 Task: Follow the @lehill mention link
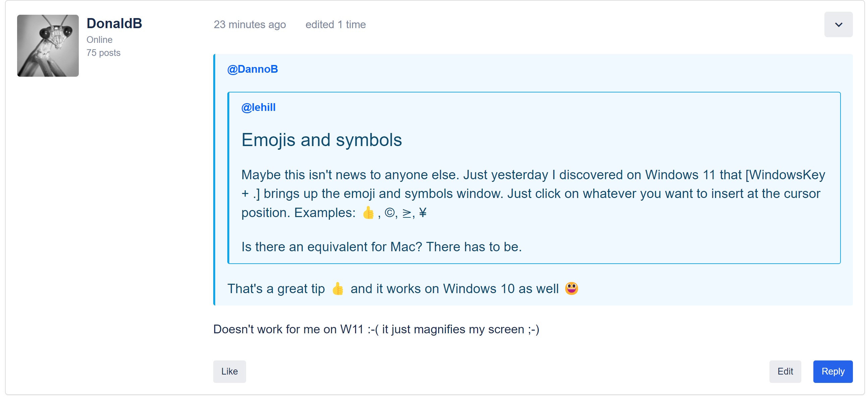point(258,107)
